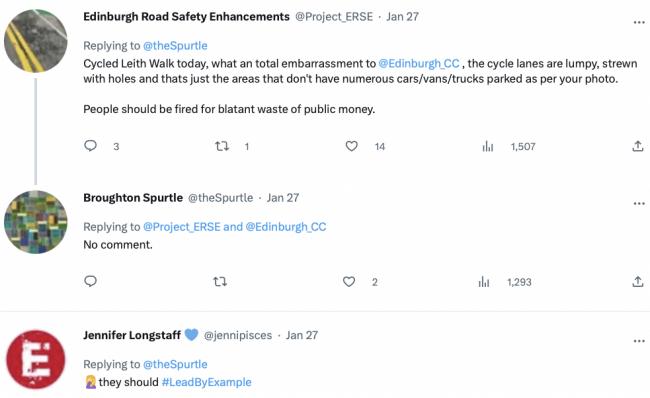Open Jennifer Longstaff's profile name
This screenshot has height=398, width=650.
pos(132,335)
